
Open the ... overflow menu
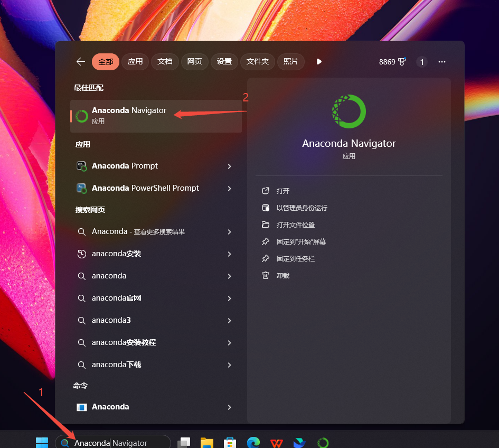click(x=442, y=62)
